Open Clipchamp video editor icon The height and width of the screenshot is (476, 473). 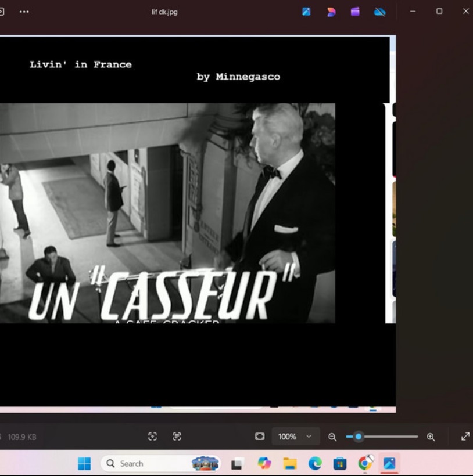click(355, 12)
